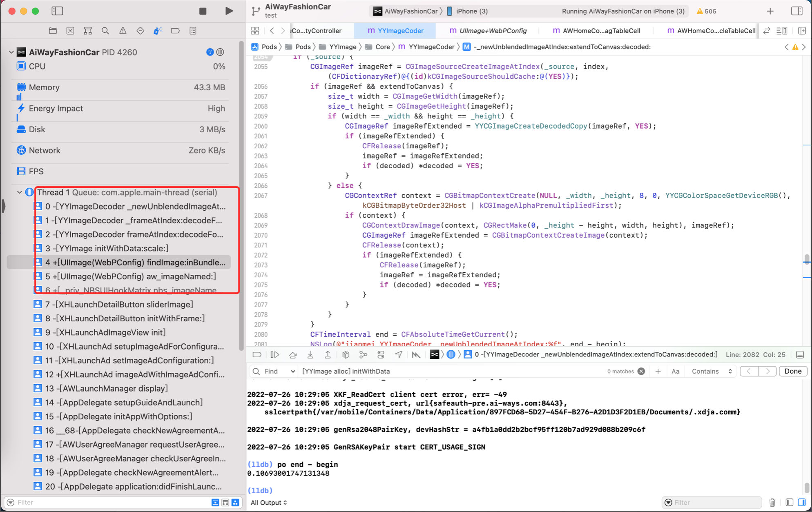Collapse the AiWayFashionCar process tree
Screen dimensions: 812x512
(11, 52)
